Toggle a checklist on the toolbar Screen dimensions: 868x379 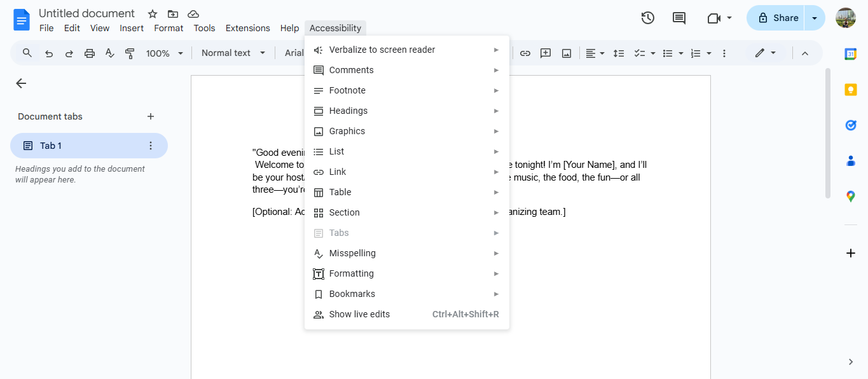(x=640, y=53)
